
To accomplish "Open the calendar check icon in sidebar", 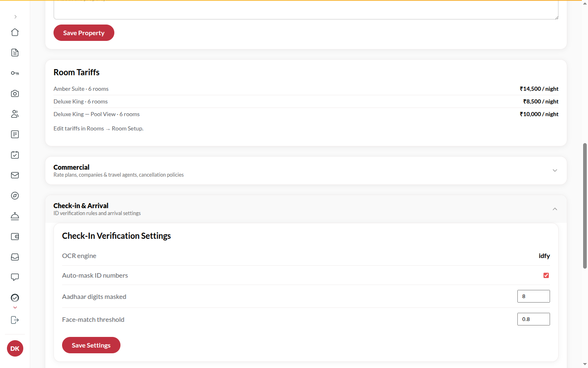I will 15,155.
